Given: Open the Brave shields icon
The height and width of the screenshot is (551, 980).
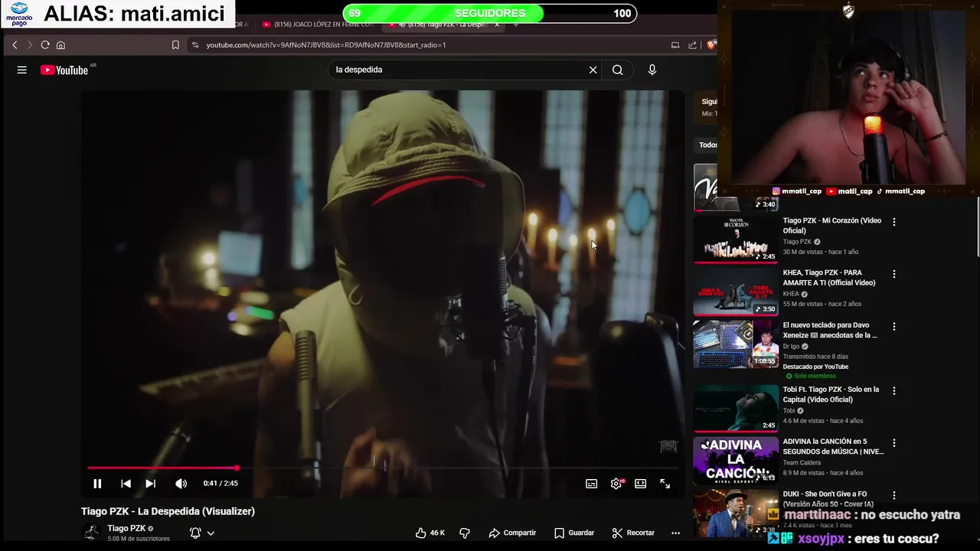Looking at the screenshot, I should (x=710, y=45).
